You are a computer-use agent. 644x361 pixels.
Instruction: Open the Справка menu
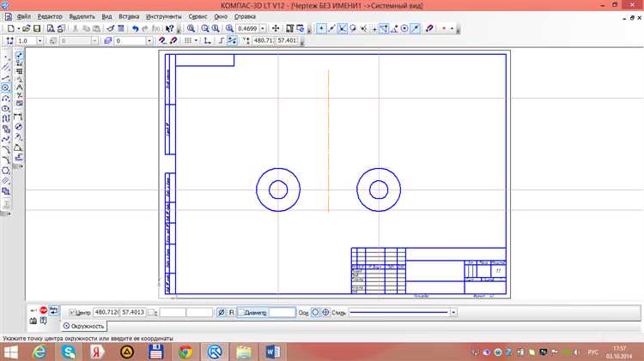click(245, 17)
